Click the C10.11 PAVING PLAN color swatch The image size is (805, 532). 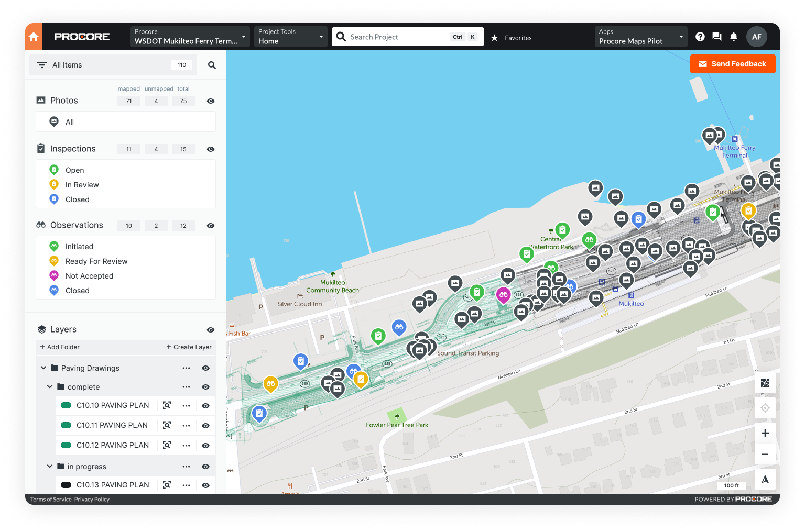click(66, 425)
